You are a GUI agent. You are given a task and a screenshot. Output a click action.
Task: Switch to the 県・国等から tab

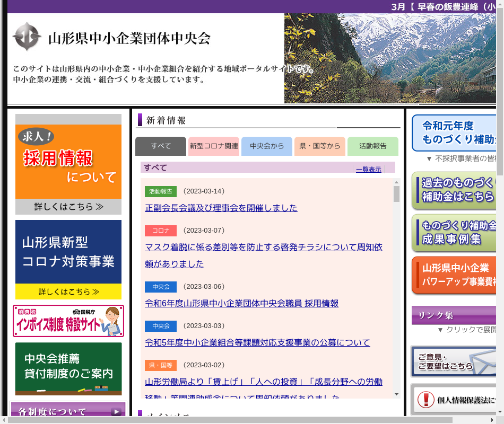click(x=320, y=146)
